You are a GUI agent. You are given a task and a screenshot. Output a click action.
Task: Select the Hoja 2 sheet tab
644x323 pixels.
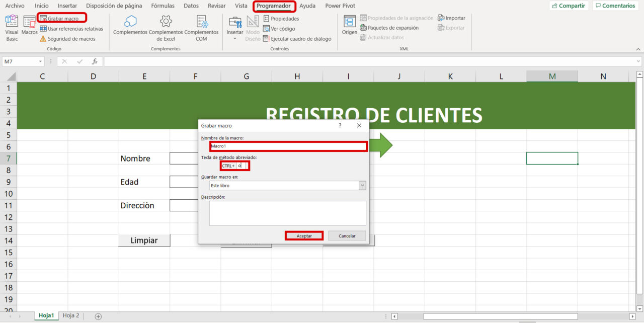70,315
